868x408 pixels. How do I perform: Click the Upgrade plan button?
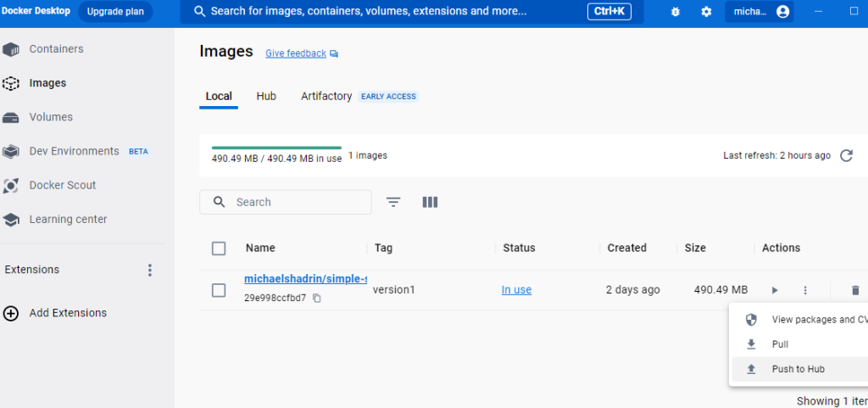click(115, 12)
